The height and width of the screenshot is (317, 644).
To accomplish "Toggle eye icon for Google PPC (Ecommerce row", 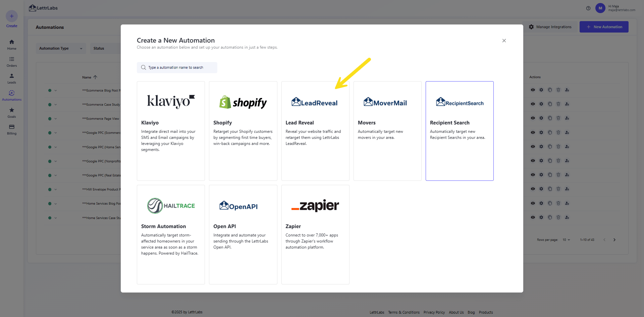I will pos(533,133).
